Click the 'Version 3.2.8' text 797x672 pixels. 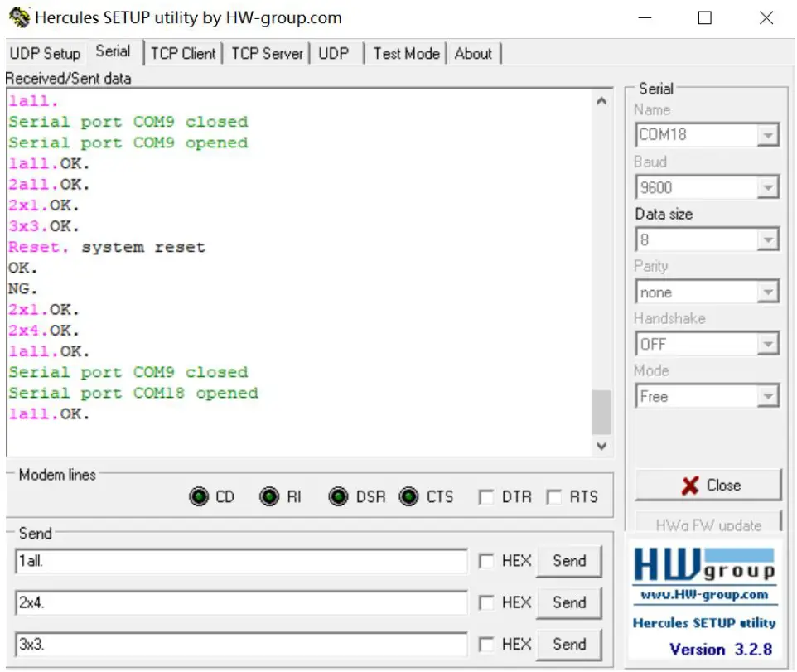(721, 649)
